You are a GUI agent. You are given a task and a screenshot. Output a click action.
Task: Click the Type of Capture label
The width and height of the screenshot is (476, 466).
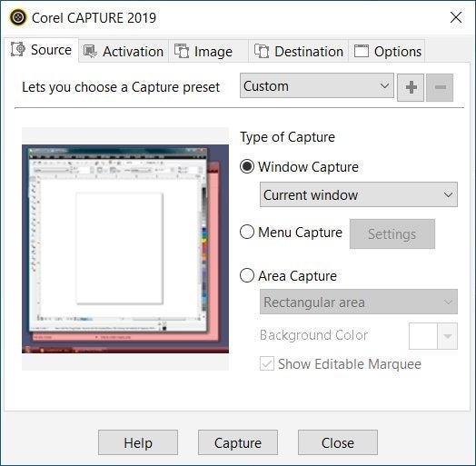tap(287, 137)
